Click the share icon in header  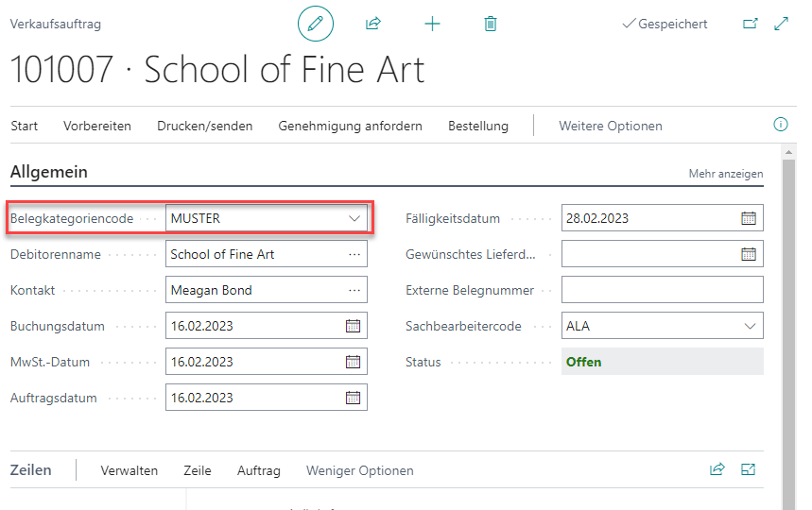[373, 24]
